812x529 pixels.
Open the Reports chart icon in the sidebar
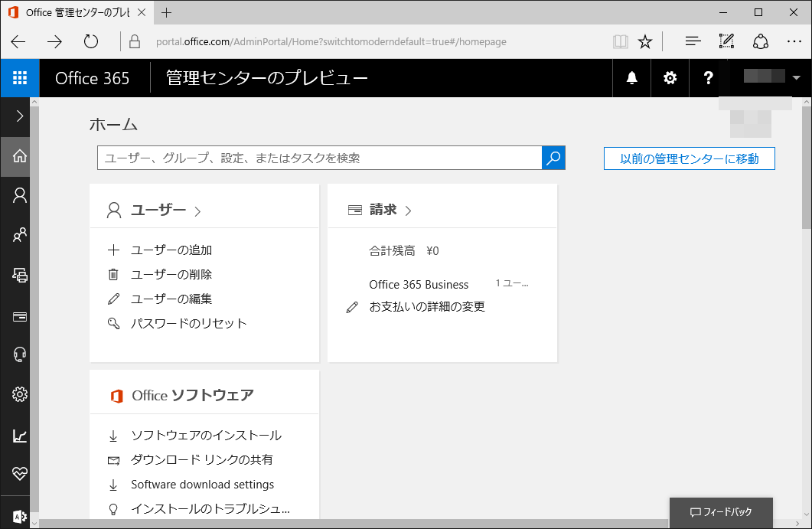[20, 436]
